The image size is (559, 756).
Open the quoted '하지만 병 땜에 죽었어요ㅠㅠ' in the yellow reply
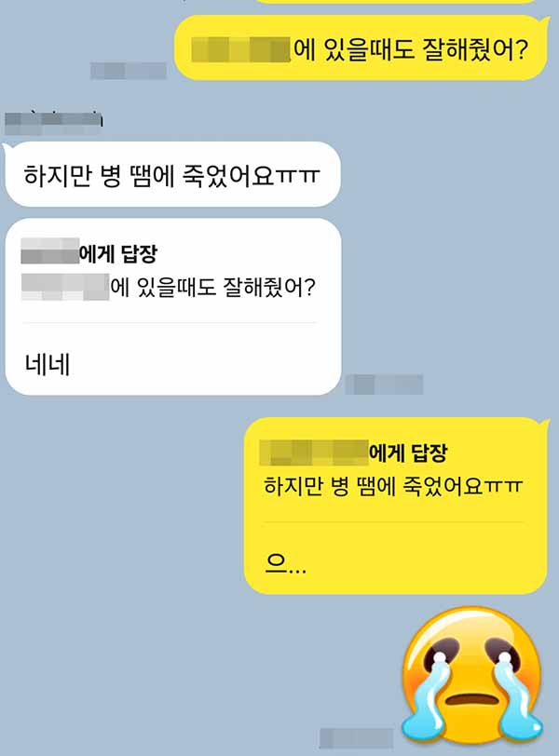tap(392, 486)
